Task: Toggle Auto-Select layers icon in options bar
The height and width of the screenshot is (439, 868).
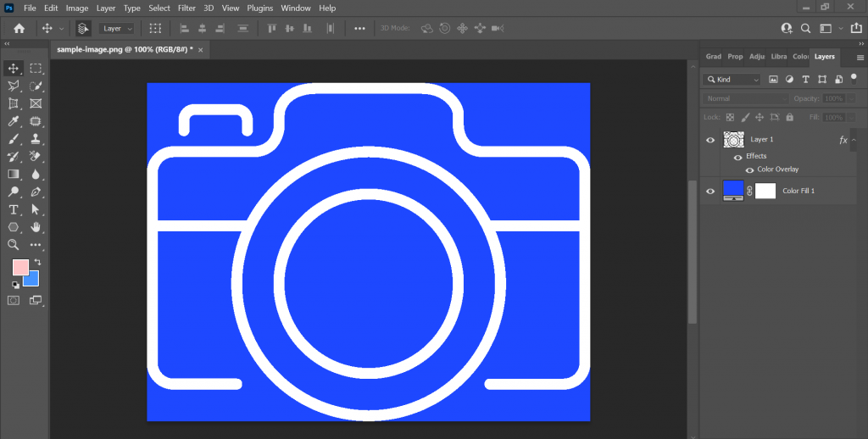Action: (84, 28)
